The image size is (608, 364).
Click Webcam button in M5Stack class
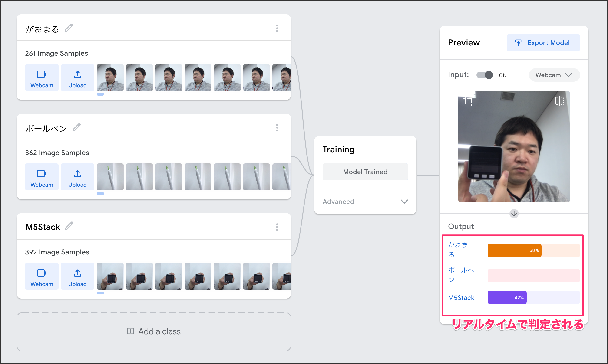(42, 276)
